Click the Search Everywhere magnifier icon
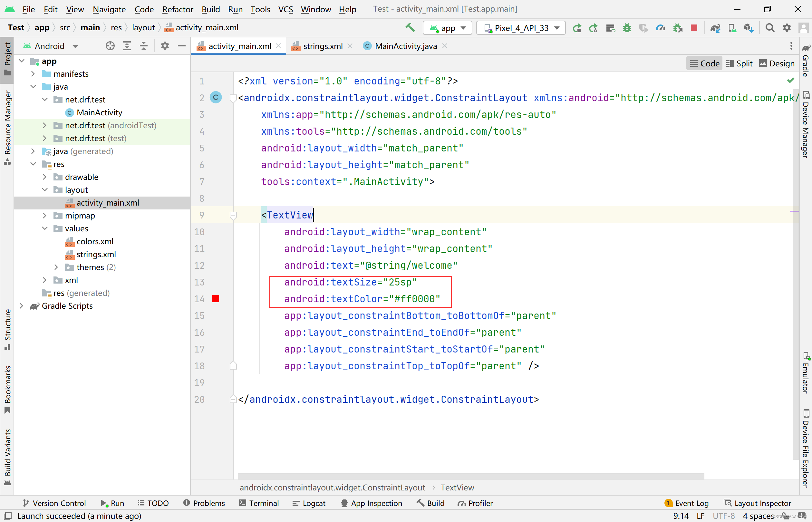This screenshot has width=812, height=522. point(770,28)
